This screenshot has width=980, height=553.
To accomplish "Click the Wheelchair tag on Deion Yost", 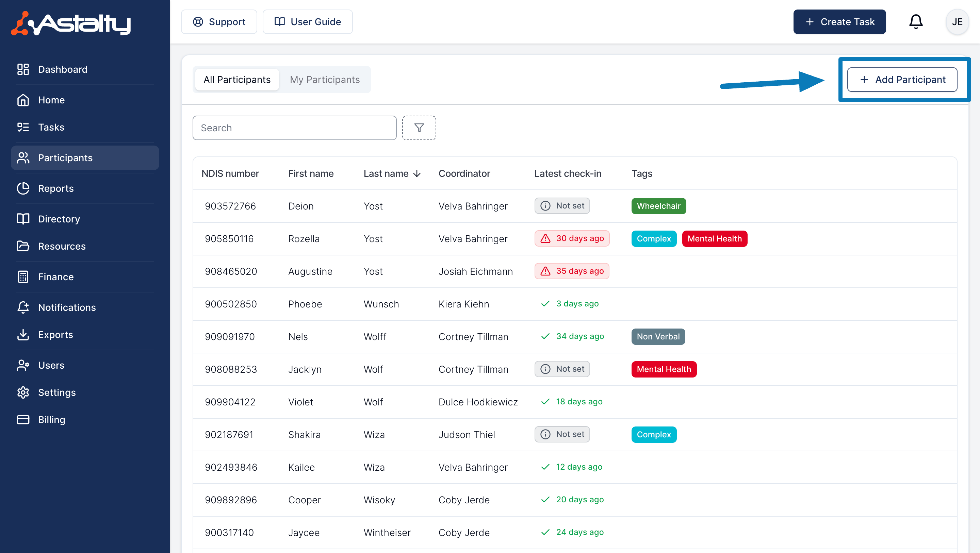I will click(x=658, y=206).
